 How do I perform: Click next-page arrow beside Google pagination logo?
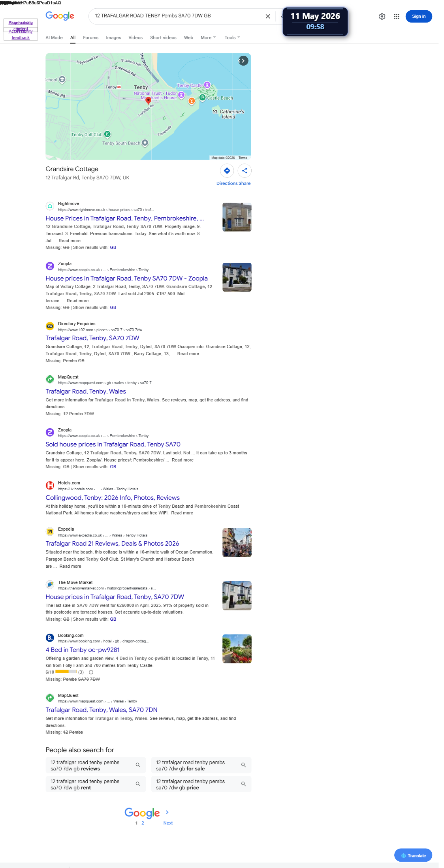click(x=167, y=812)
